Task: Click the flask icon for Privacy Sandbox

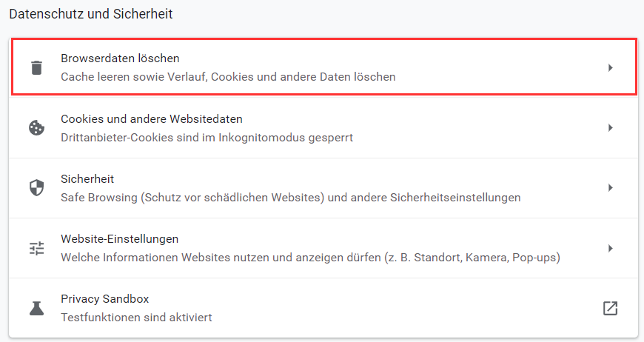Action: tap(36, 308)
